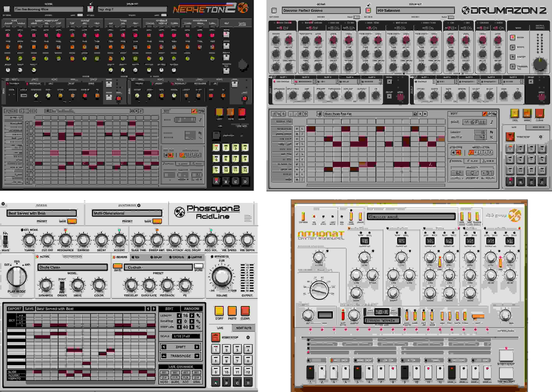Select the RANDOM tab in Phoscyon2 sequencer
Screen dimensions: 552x392
click(x=191, y=309)
